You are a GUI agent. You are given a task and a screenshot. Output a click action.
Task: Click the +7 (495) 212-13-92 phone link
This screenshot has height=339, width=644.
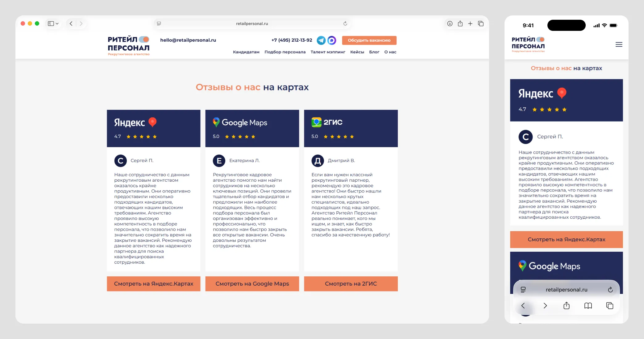pyautogui.click(x=292, y=40)
